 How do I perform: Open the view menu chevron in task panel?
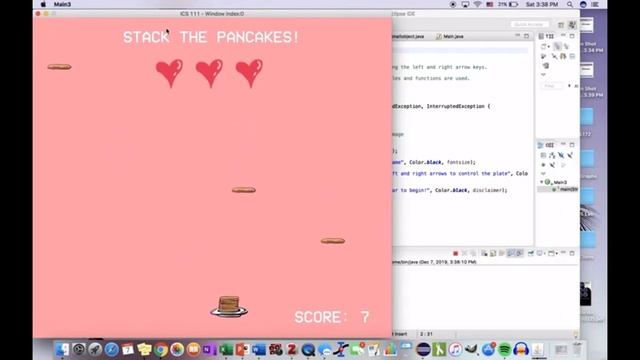pos(543,74)
